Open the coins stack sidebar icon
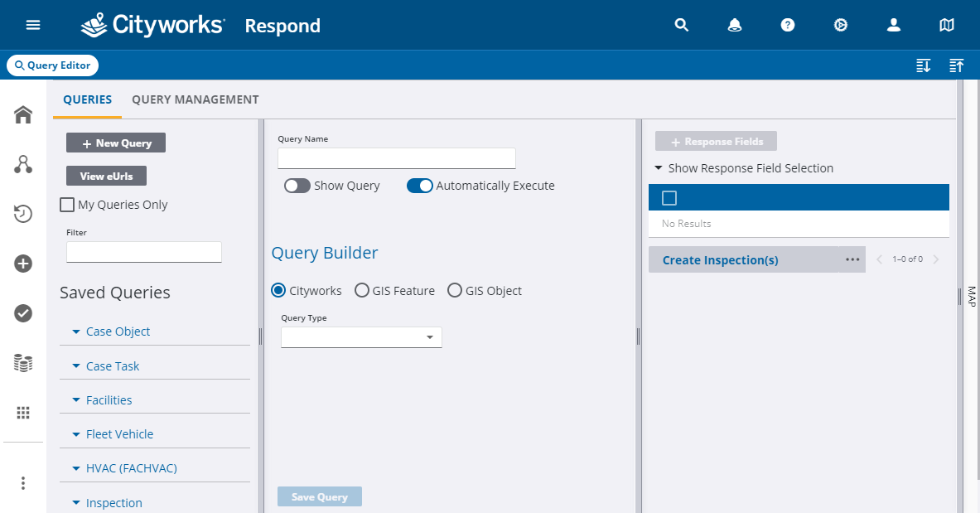 23,363
